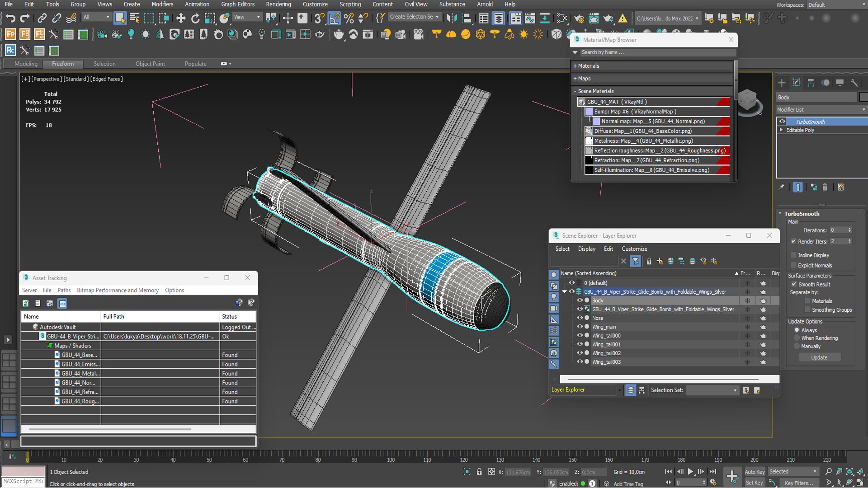Open the Modifier List dropdown
The height and width of the screenshot is (488, 868).
pyautogui.click(x=821, y=109)
